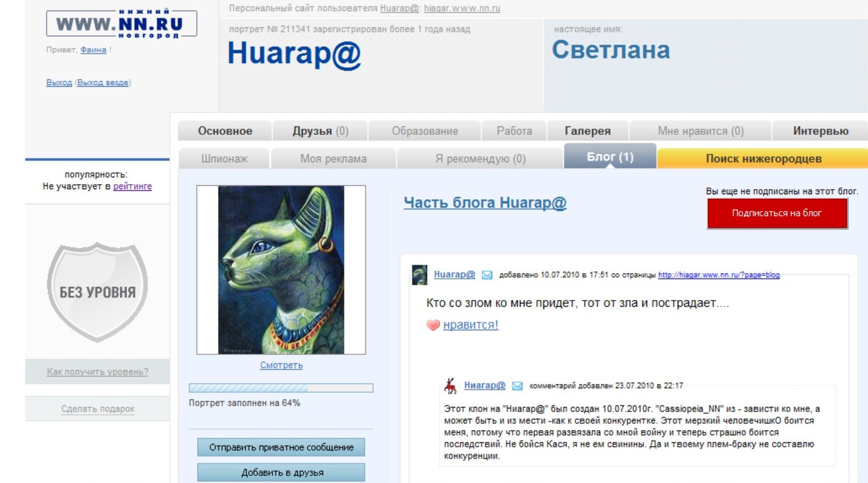868x483 pixels.
Task: Click the comment text beginning Этот клон
Action: click(x=632, y=432)
